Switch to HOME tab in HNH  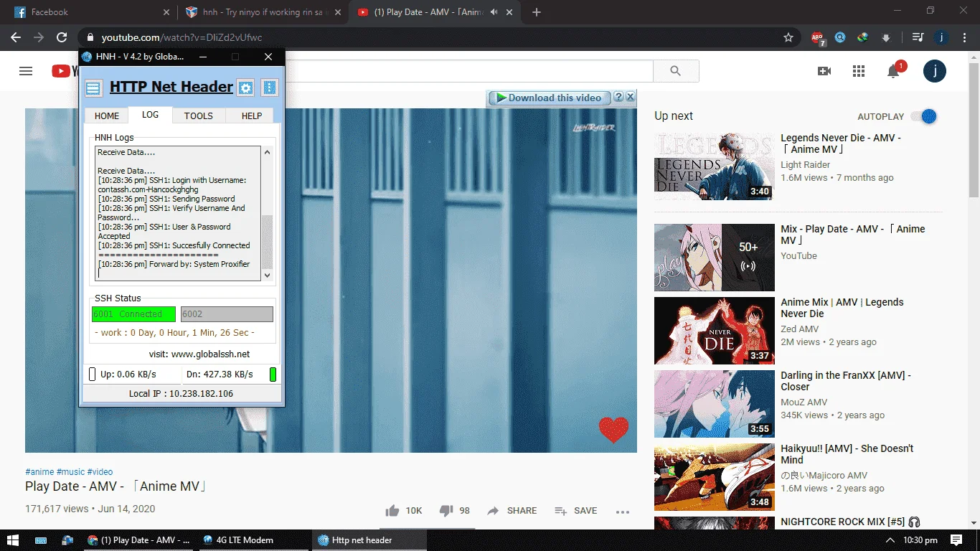tap(107, 116)
